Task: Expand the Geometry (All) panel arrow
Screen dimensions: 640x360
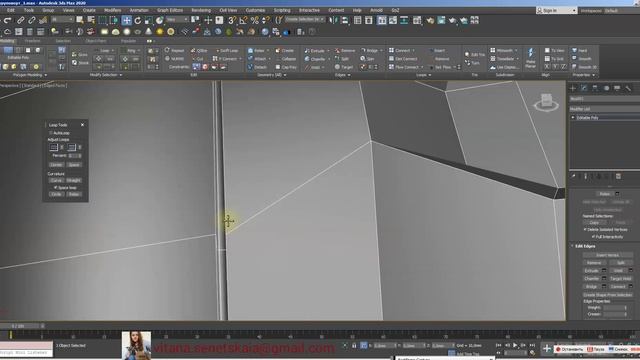Action: [x=284, y=75]
